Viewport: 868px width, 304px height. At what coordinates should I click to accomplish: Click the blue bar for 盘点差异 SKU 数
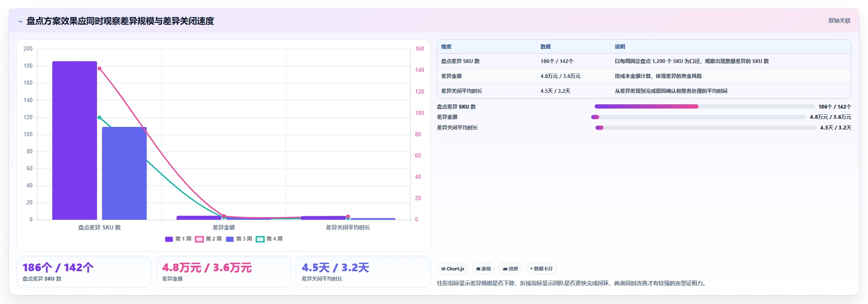coord(124,173)
